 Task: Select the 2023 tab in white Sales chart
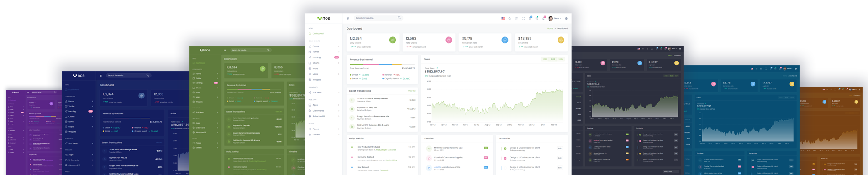[553, 59]
